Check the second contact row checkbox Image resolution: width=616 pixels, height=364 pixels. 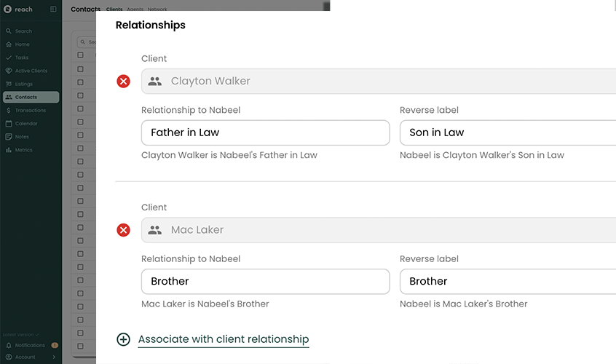(x=81, y=83)
